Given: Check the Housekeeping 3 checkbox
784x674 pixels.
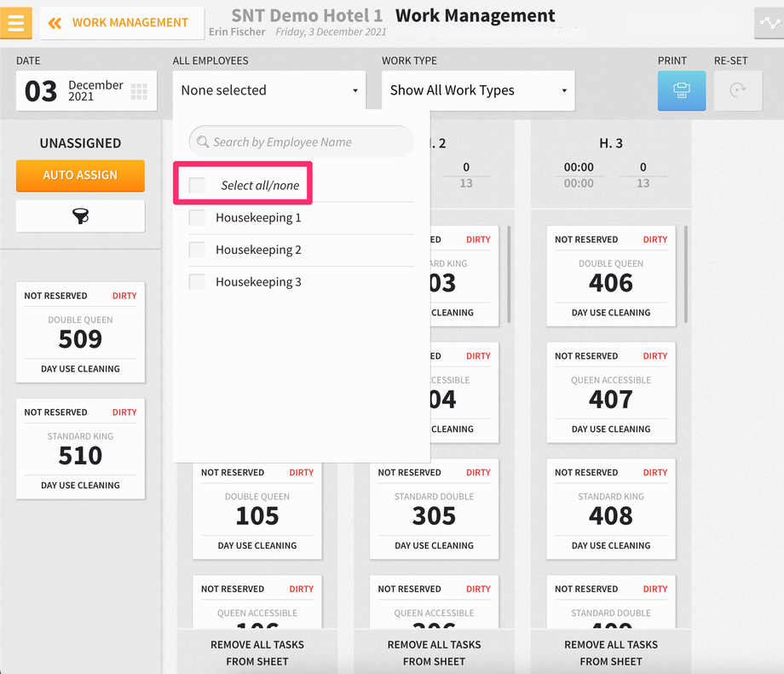Looking at the screenshot, I should 197,281.
